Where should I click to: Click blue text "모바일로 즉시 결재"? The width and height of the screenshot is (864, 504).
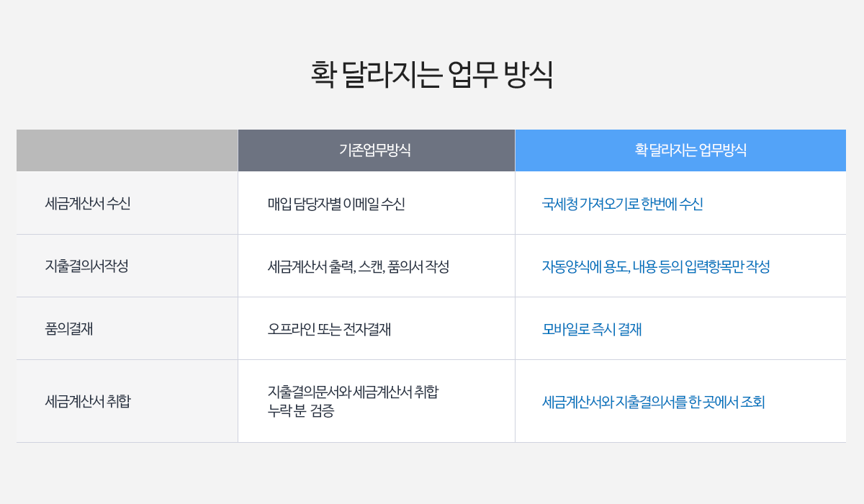pos(592,329)
